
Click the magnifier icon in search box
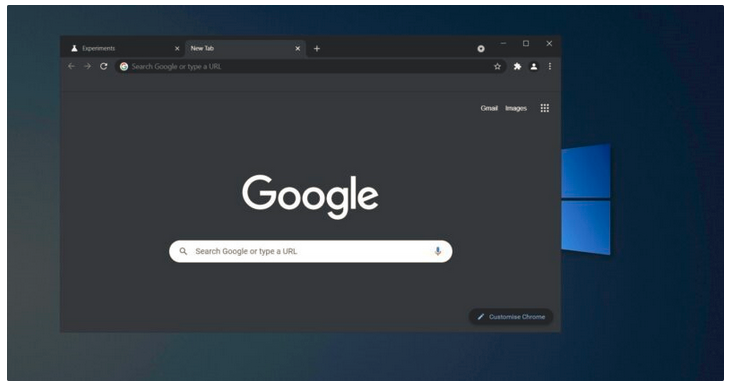(x=183, y=251)
